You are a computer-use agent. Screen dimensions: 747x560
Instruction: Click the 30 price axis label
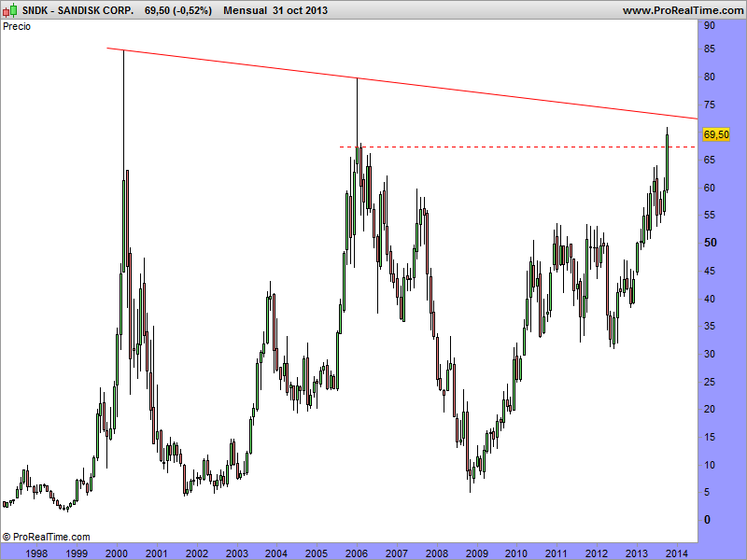tap(710, 354)
